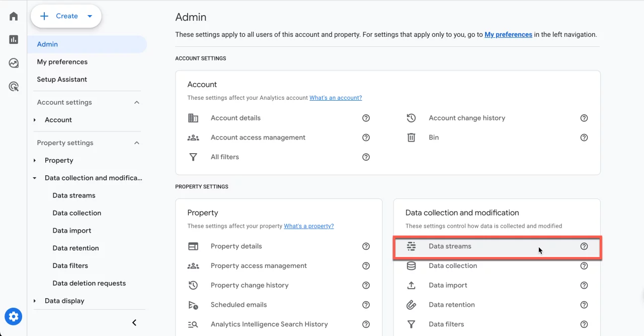
Task: Open the Advertising icon in left rail
Action: [14, 87]
